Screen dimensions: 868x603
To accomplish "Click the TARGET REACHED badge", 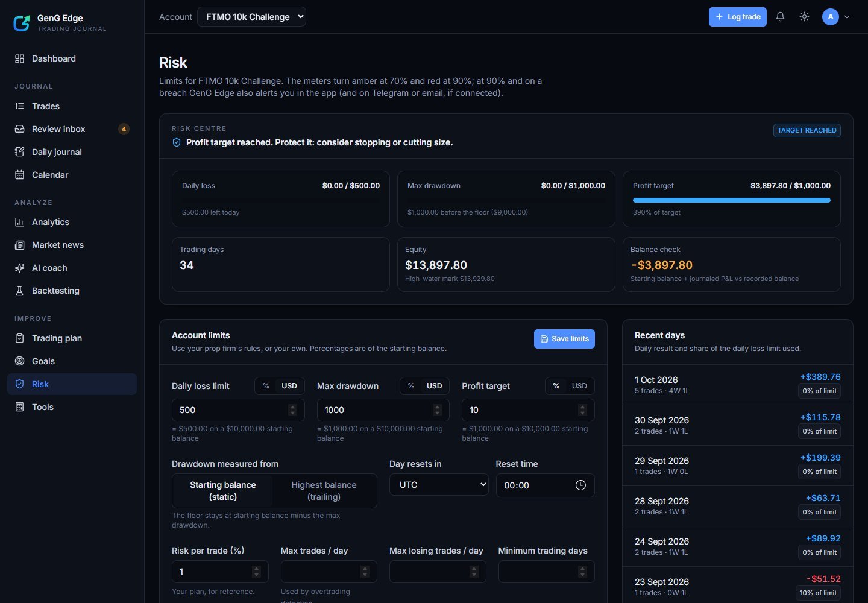I will [807, 130].
